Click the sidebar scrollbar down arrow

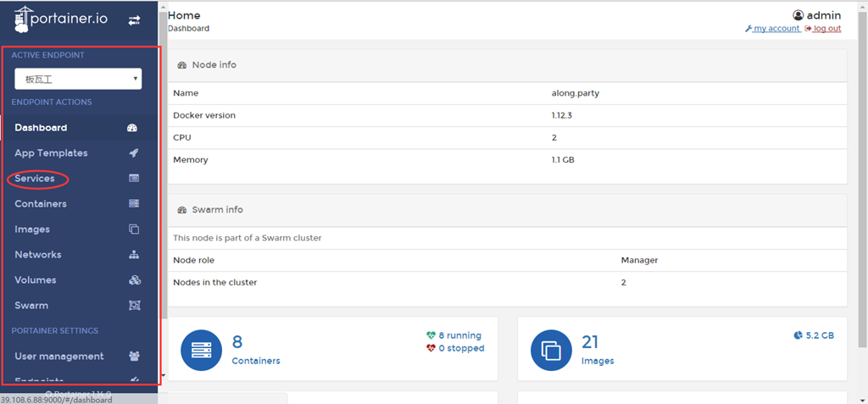[163, 374]
